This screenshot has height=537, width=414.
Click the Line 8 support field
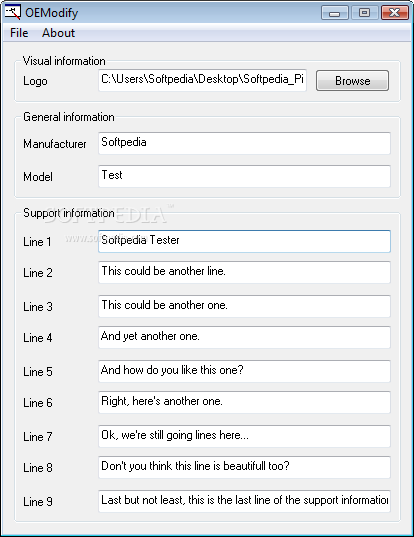(x=244, y=467)
